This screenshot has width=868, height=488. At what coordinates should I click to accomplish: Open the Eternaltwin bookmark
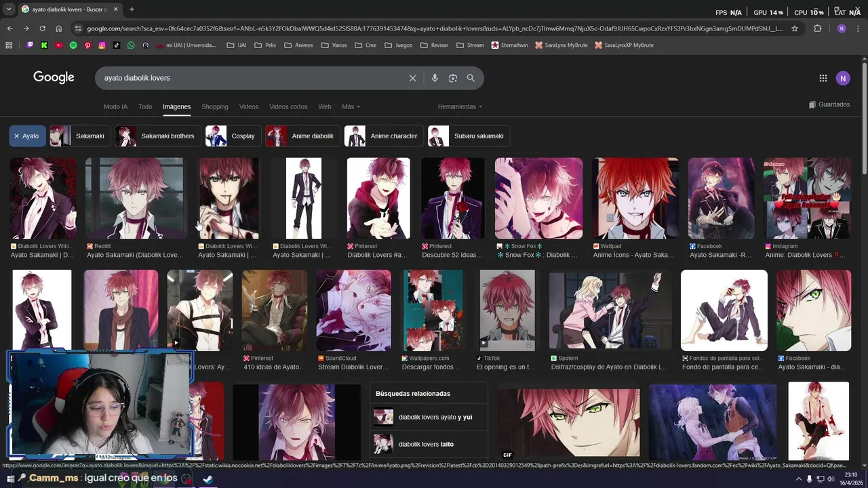[509, 45]
